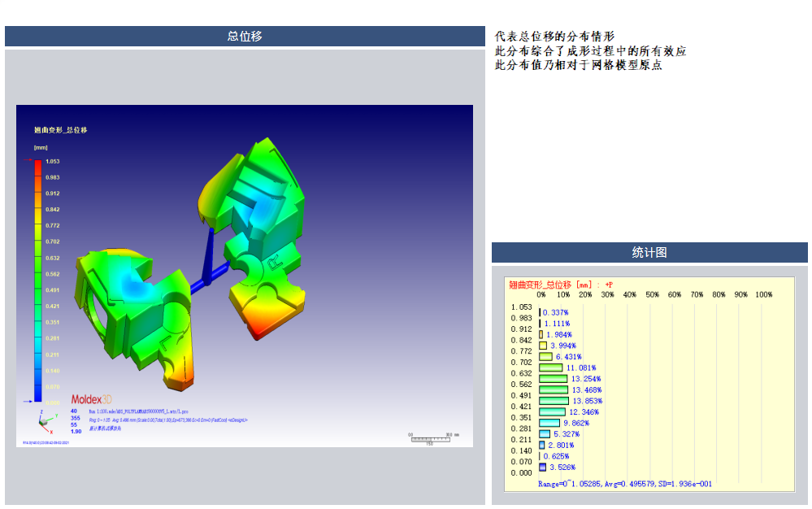Click the 1.053 maximum legend value

click(52, 162)
